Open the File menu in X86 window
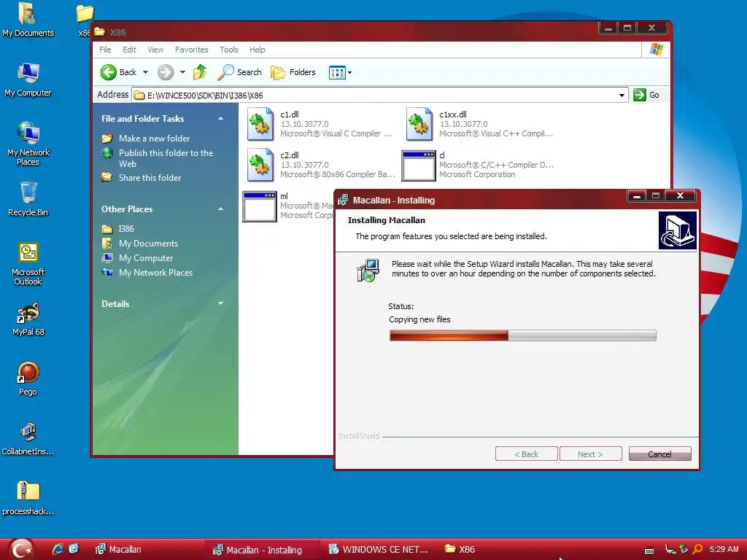 click(x=105, y=50)
